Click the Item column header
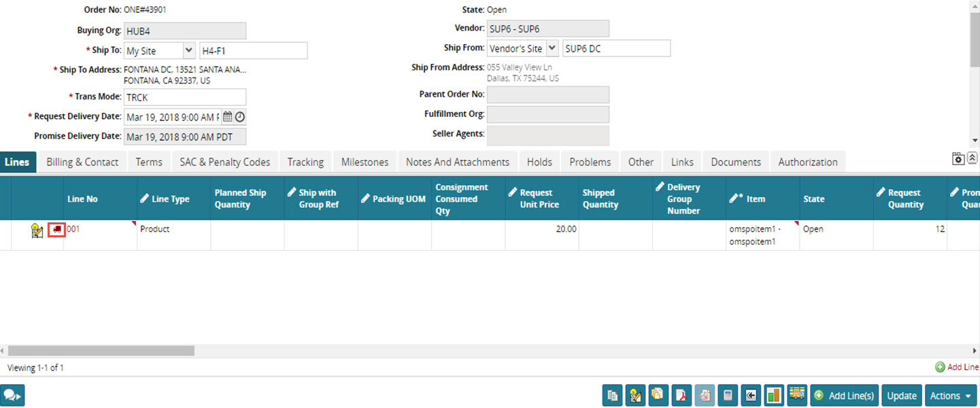 763,199
